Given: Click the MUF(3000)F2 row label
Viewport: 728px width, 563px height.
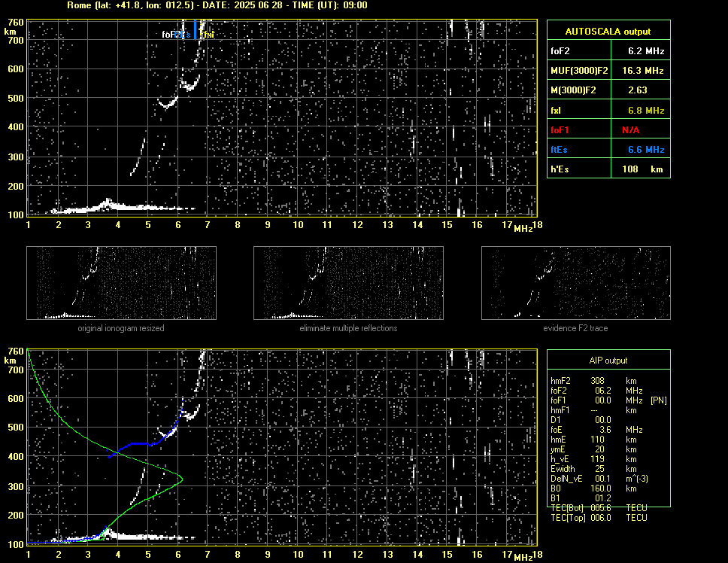Looking at the screenshot, I should pyautogui.click(x=579, y=71).
